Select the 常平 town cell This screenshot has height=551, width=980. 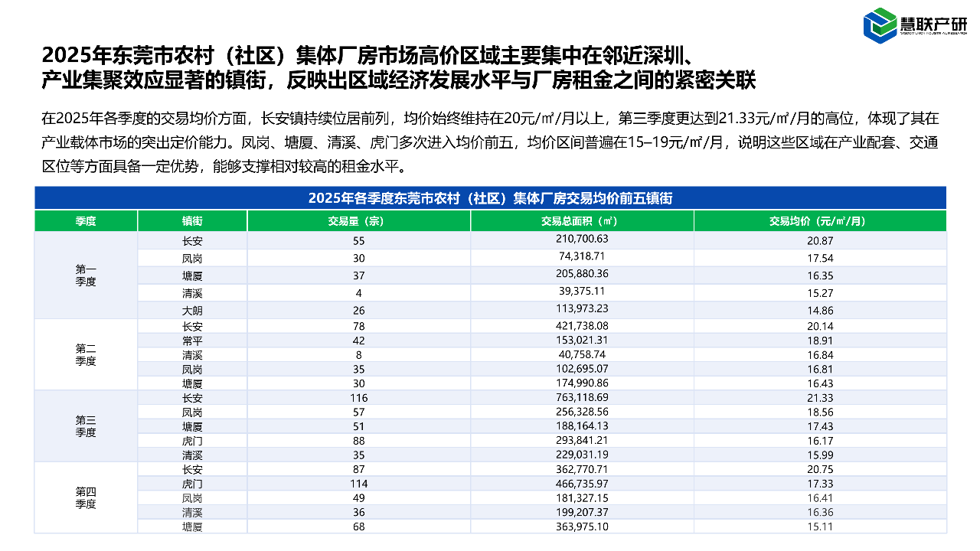pyautogui.click(x=192, y=341)
